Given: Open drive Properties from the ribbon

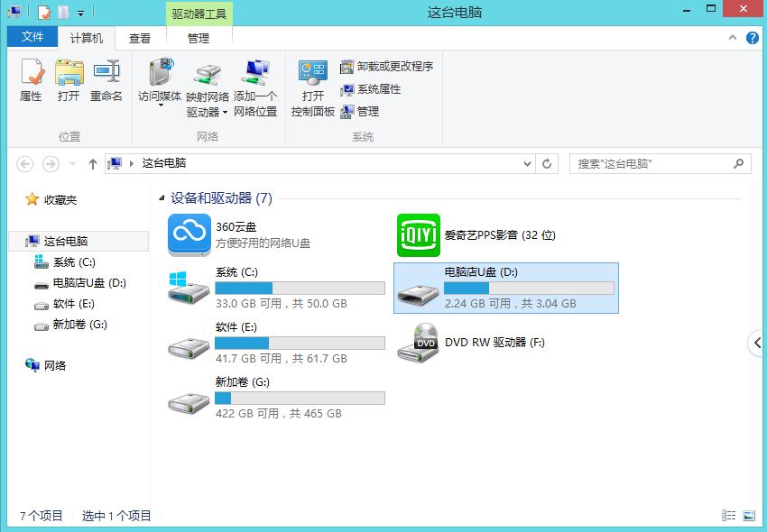Looking at the screenshot, I should (32, 81).
